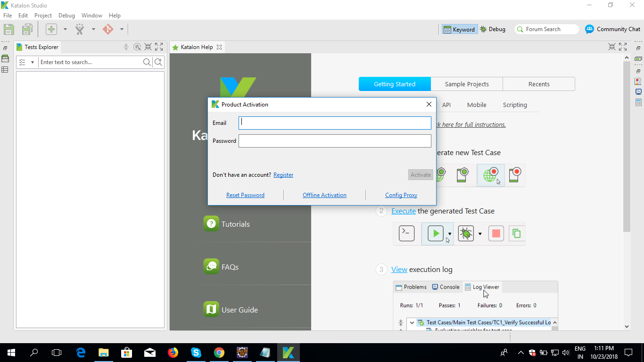Click the Forum Search field

coord(547,29)
